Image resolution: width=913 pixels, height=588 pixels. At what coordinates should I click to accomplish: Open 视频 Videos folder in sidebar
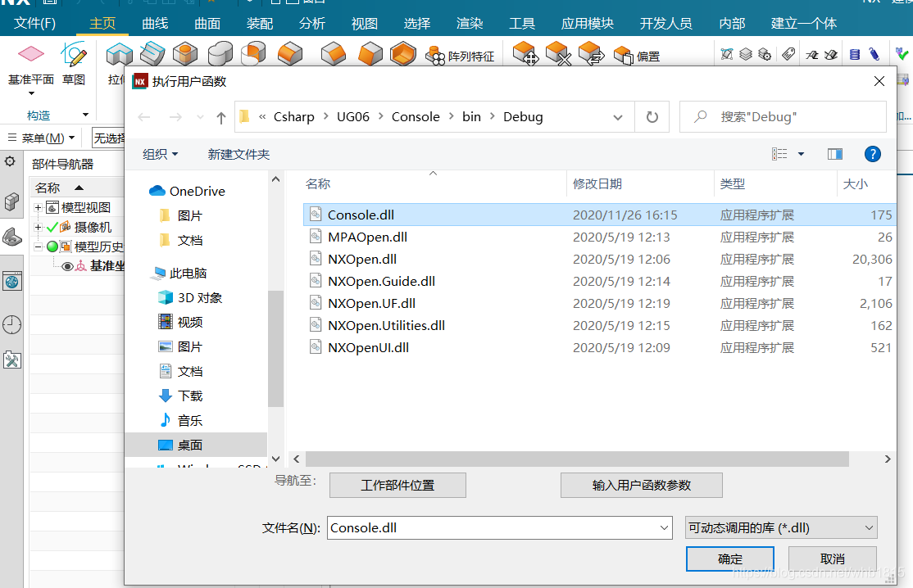pos(180,322)
